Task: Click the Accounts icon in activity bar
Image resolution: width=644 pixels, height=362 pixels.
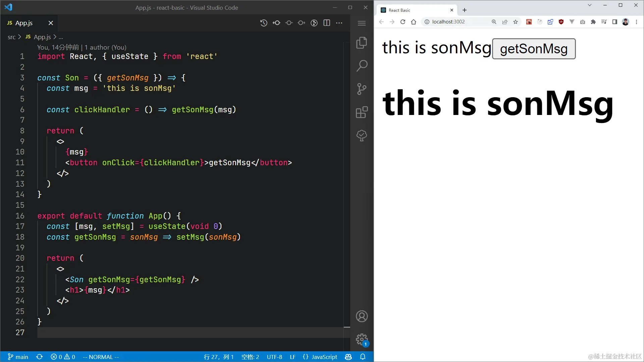Action: (362, 316)
